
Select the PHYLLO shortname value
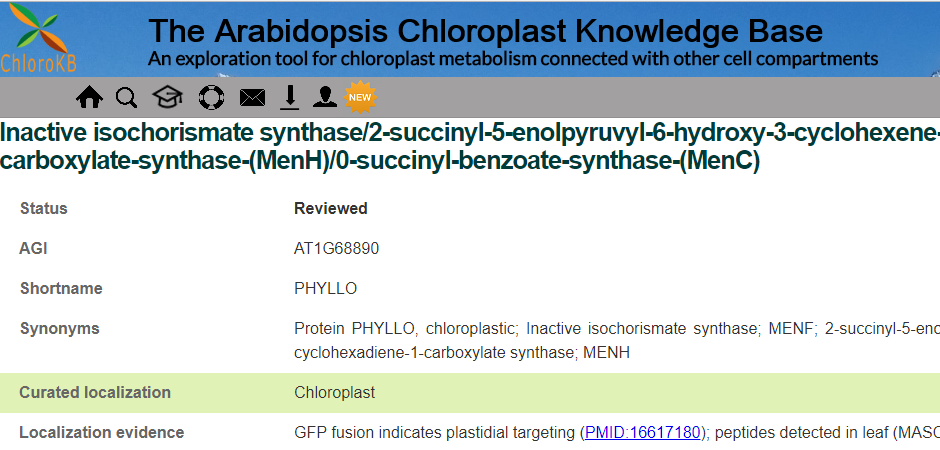[x=325, y=289]
